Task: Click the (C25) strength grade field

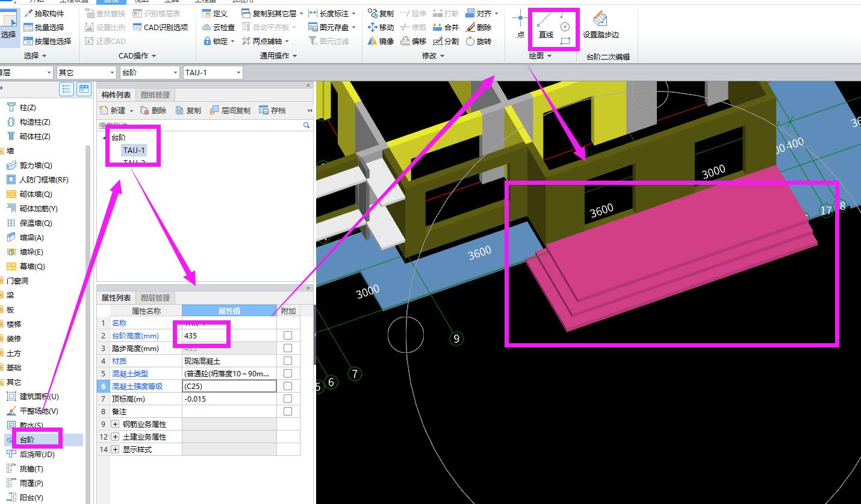Action: point(229,386)
